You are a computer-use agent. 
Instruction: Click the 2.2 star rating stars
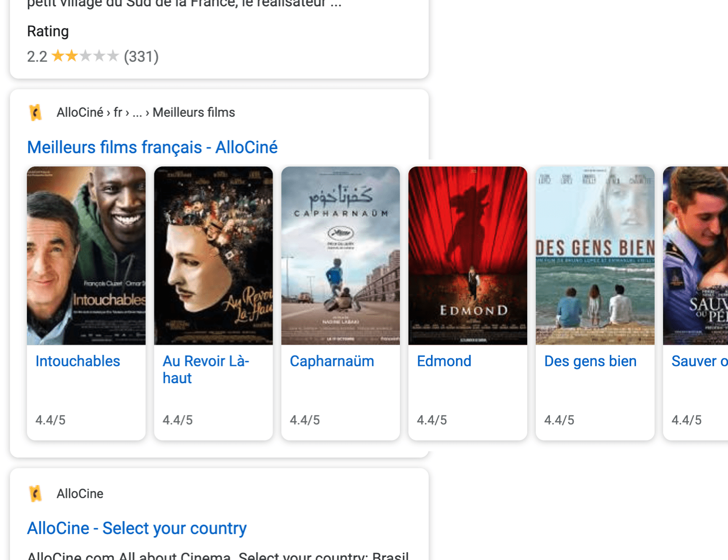85,57
